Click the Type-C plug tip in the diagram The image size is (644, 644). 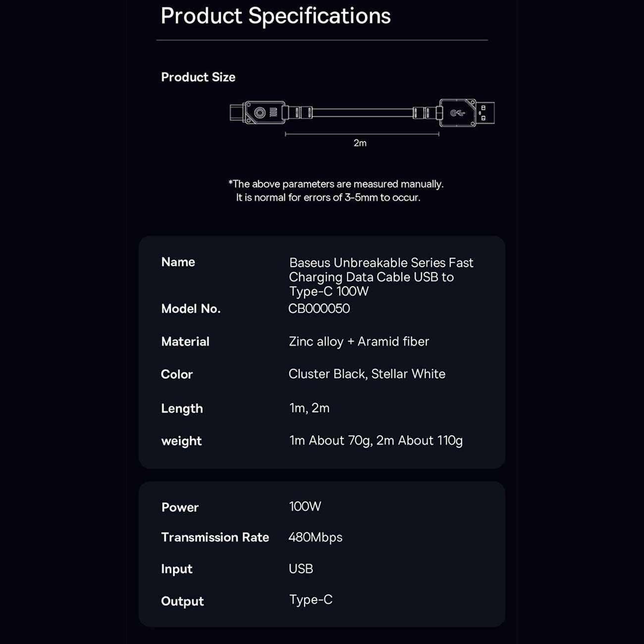point(236,112)
